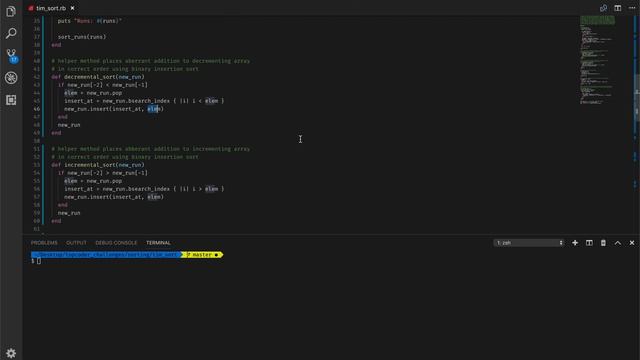
Task: Open the Debug sidebar view
Action: [11, 78]
